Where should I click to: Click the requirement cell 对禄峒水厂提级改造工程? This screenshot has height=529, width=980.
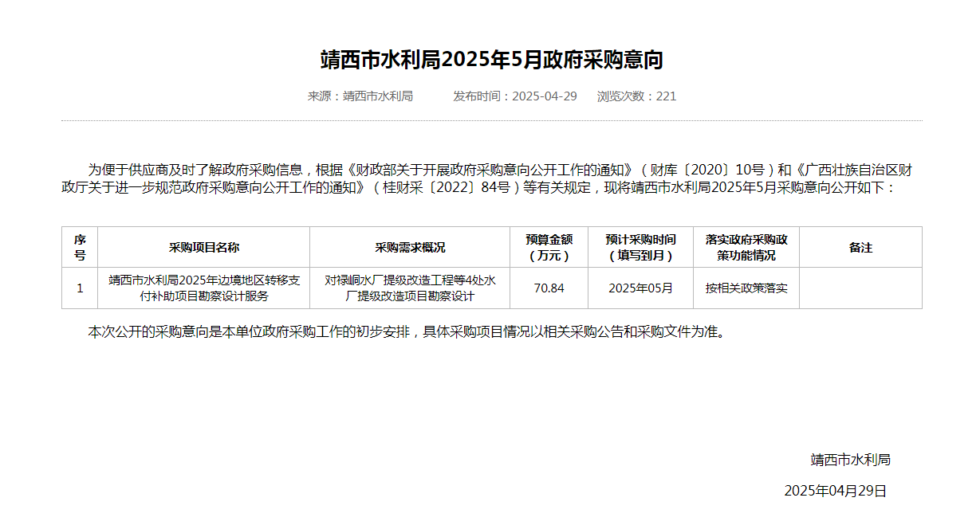pyautogui.click(x=410, y=288)
